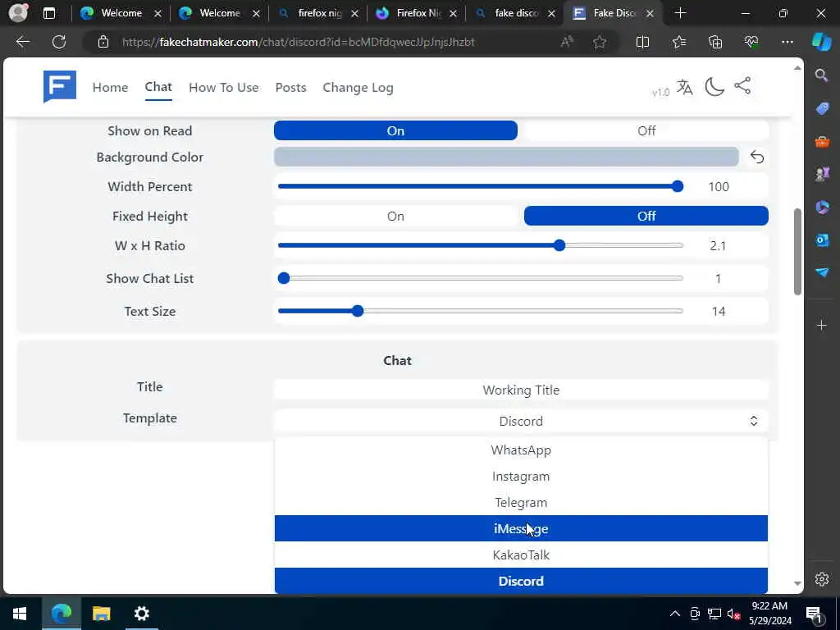Switch to fake disco search tab
Screen dimensions: 840x630
(516, 13)
